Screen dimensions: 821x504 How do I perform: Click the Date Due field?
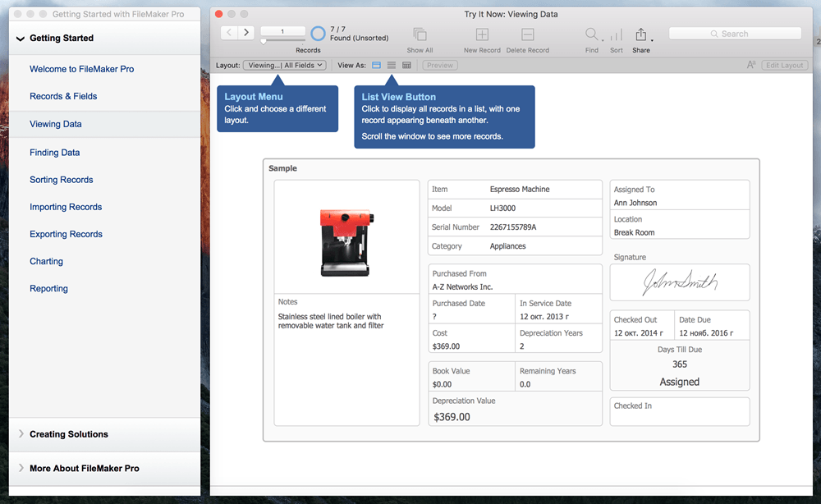pyautogui.click(x=712, y=326)
